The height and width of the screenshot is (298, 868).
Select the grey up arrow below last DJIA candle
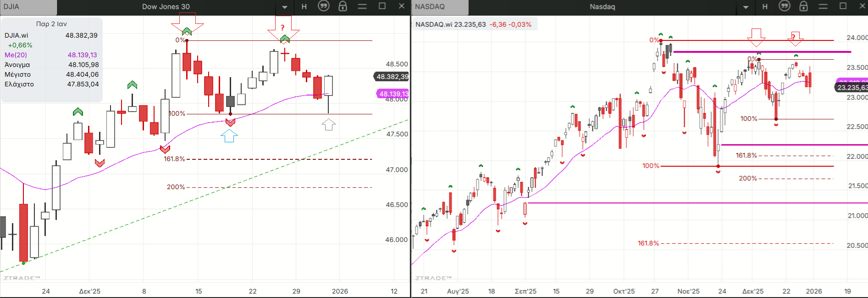(x=328, y=124)
